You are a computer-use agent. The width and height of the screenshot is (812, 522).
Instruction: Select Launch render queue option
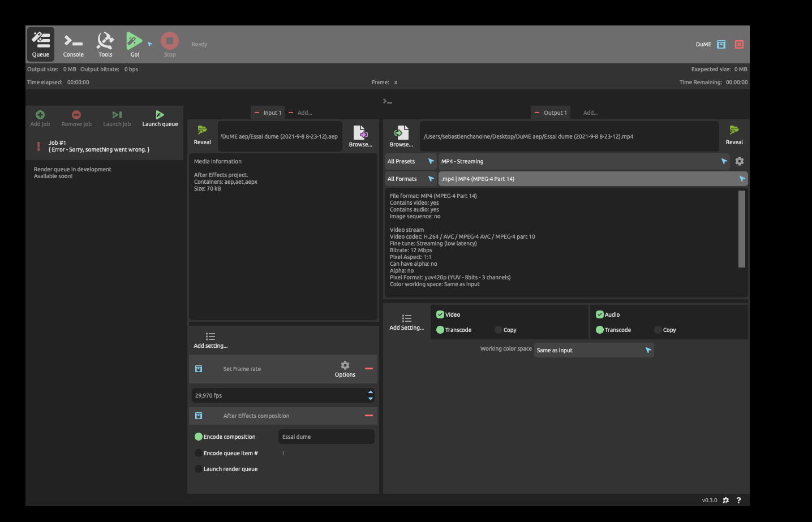(x=199, y=469)
